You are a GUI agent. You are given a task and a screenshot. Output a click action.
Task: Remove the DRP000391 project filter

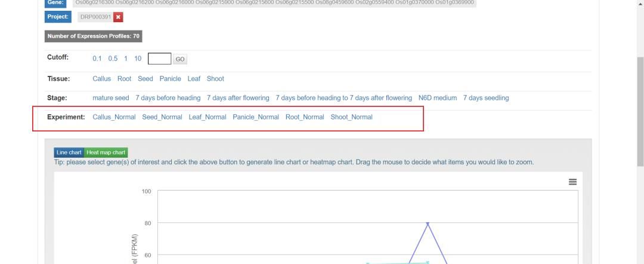[x=117, y=17]
